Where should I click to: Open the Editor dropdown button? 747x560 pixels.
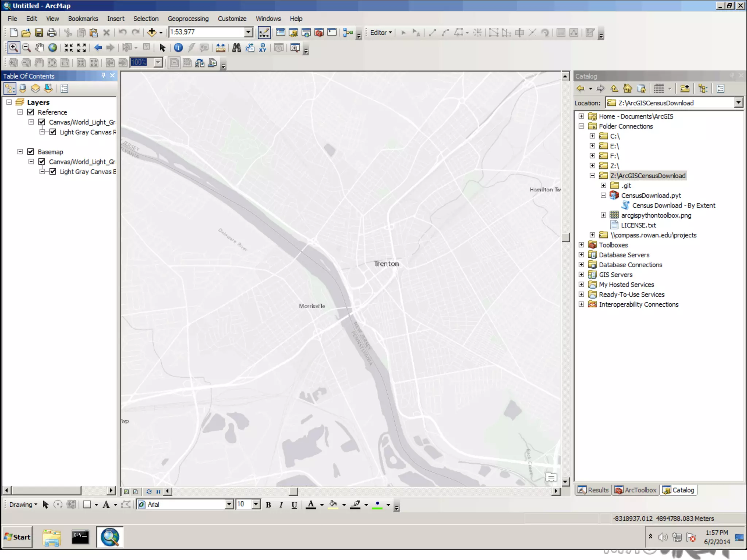(381, 32)
